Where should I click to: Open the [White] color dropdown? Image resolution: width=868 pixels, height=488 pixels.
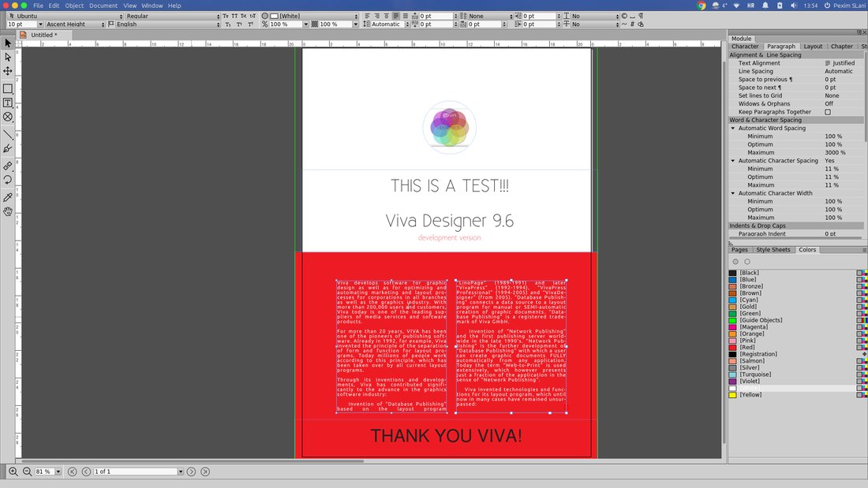314,16
